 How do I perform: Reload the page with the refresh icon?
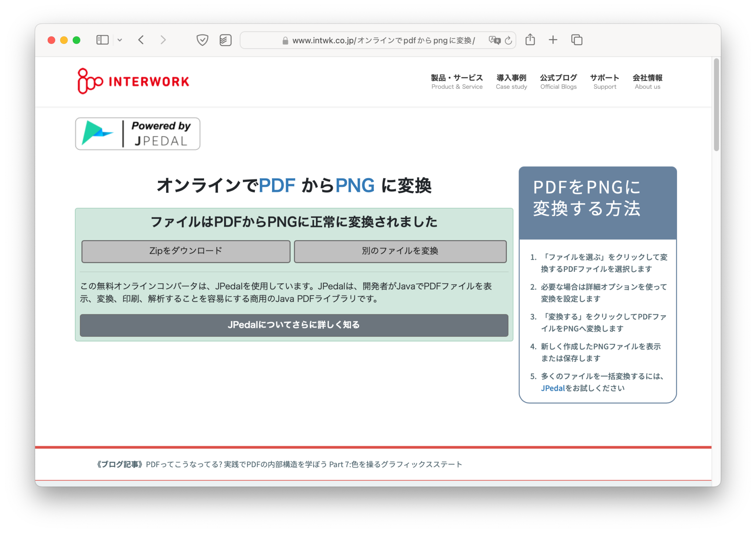tap(508, 40)
